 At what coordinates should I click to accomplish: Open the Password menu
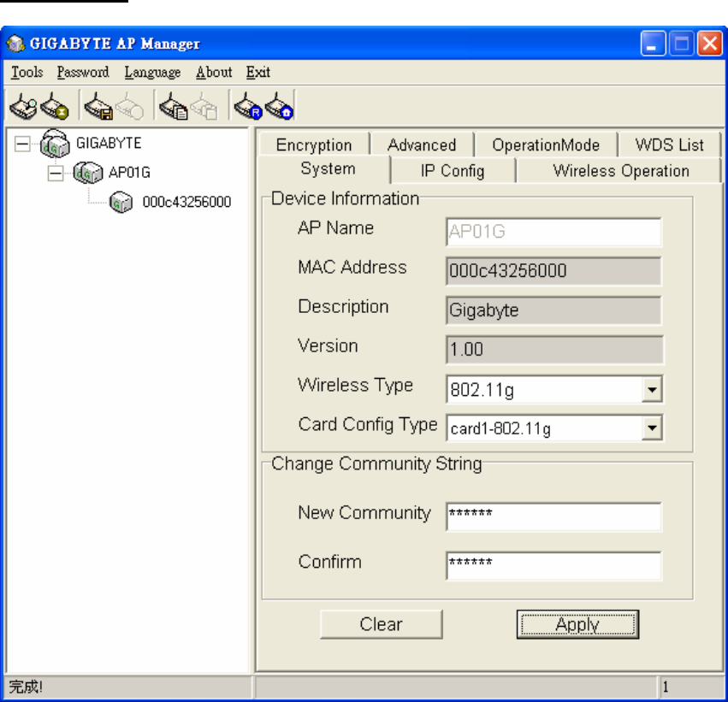pyautogui.click(x=83, y=72)
